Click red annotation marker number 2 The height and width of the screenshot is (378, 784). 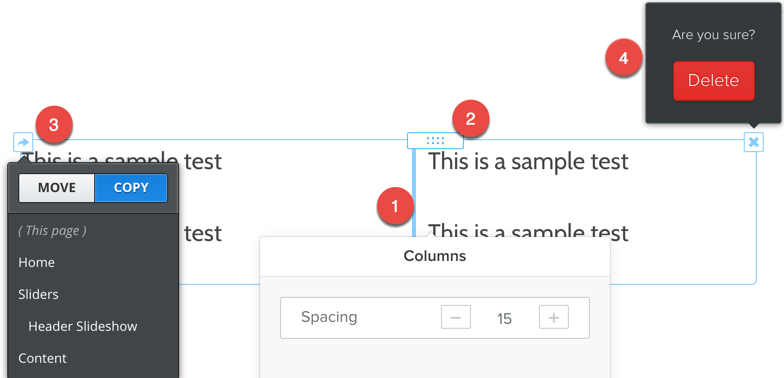coord(470,119)
